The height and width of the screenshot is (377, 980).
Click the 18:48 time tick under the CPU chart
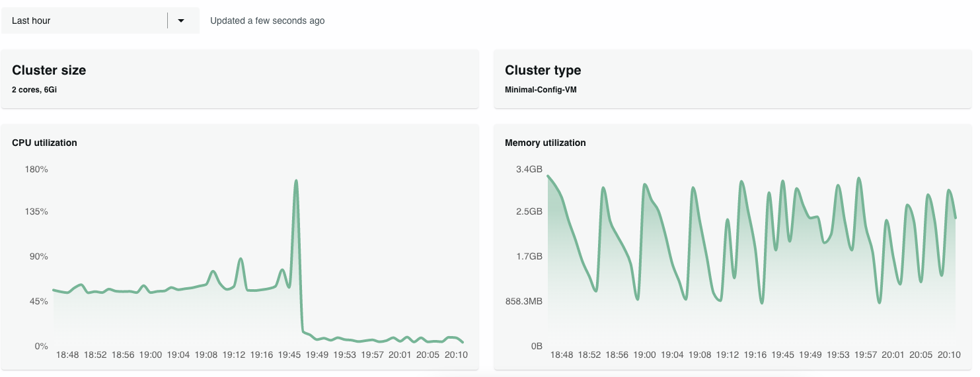[67, 355]
